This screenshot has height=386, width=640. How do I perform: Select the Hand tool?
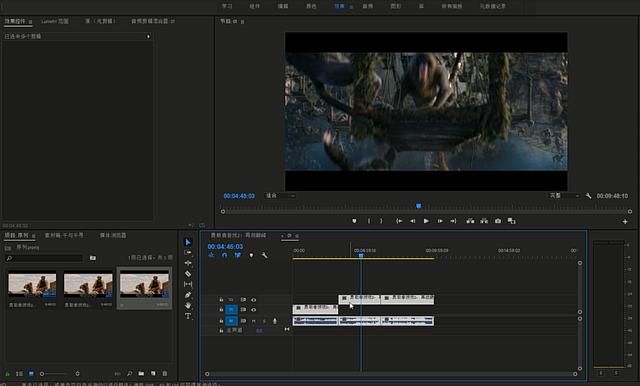[x=188, y=305]
